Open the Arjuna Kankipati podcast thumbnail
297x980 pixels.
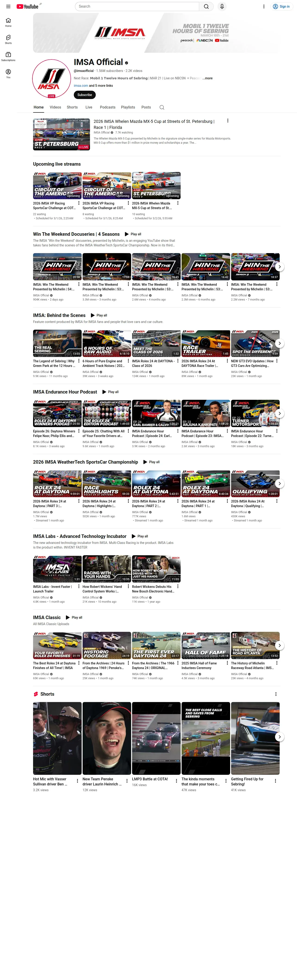coord(206,413)
